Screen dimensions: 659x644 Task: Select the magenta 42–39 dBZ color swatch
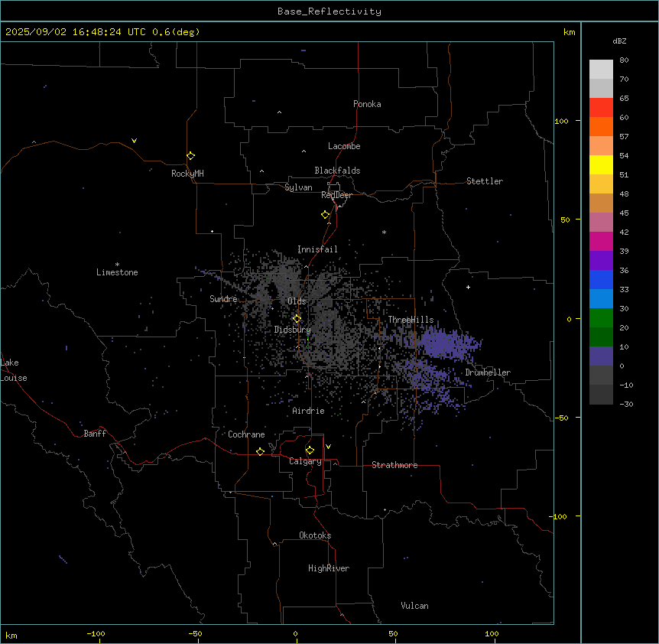tap(601, 242)
